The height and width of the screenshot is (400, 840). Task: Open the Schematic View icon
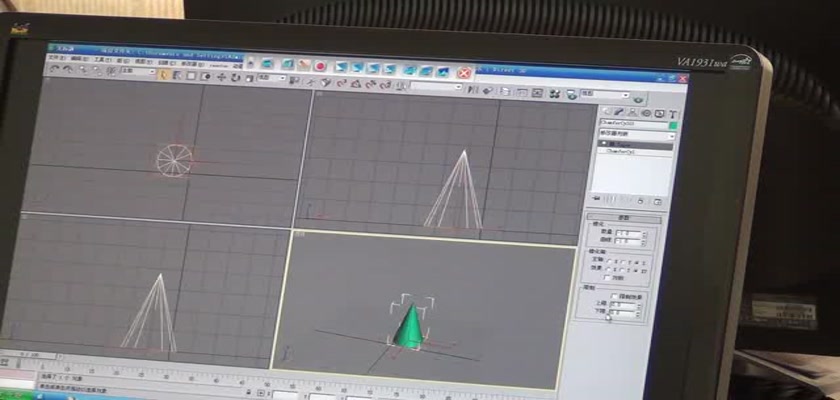(538, 93)
